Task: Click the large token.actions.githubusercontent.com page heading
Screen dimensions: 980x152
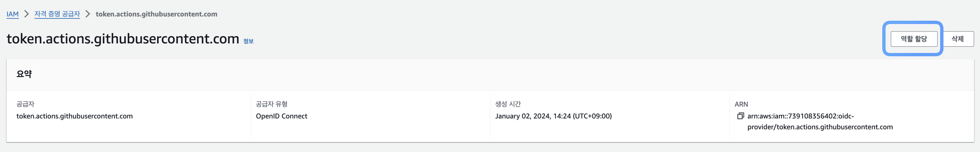Action: click(123, 39)
